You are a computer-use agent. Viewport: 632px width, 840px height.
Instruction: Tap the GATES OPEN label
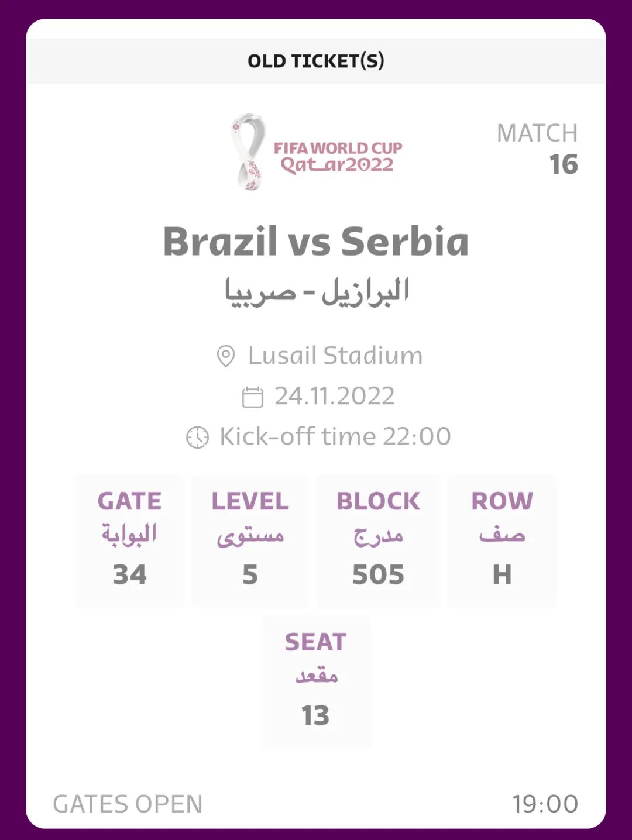(128, 804)
